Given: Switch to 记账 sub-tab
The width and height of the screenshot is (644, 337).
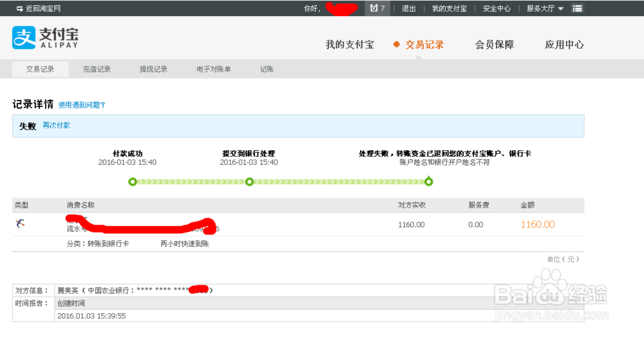Looking at the screenshot, I should click(x=267, y=69).
